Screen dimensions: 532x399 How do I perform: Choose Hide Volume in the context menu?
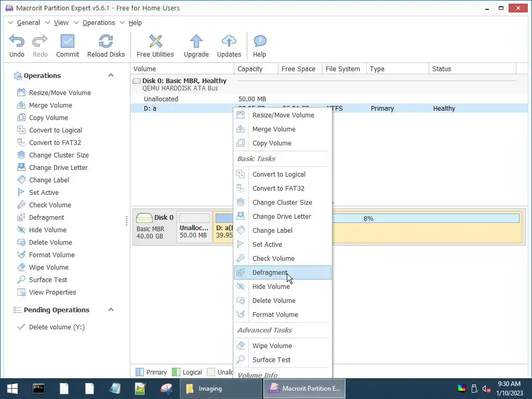[x=282, y=287]
